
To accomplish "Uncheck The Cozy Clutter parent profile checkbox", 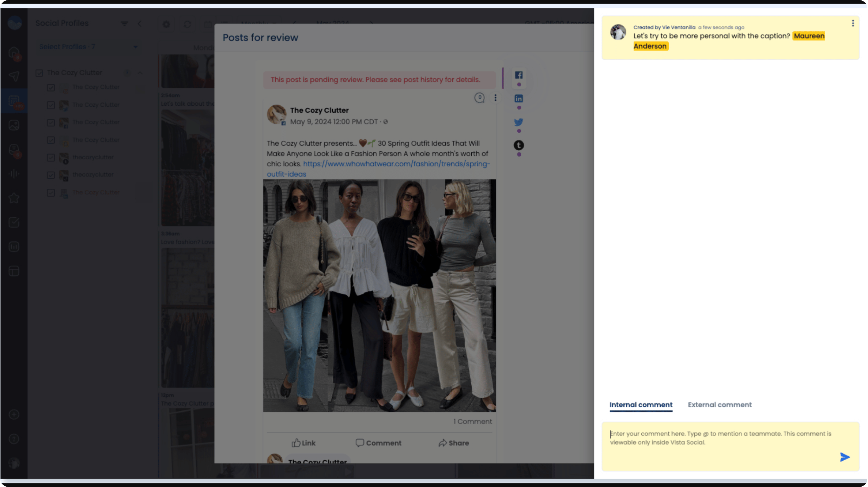I will coord(39,72).
